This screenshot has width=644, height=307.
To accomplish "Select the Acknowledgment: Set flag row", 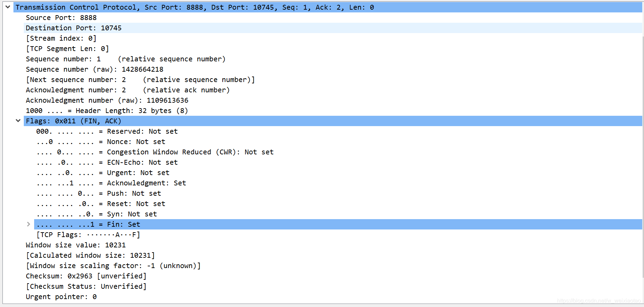I will 338,183.
